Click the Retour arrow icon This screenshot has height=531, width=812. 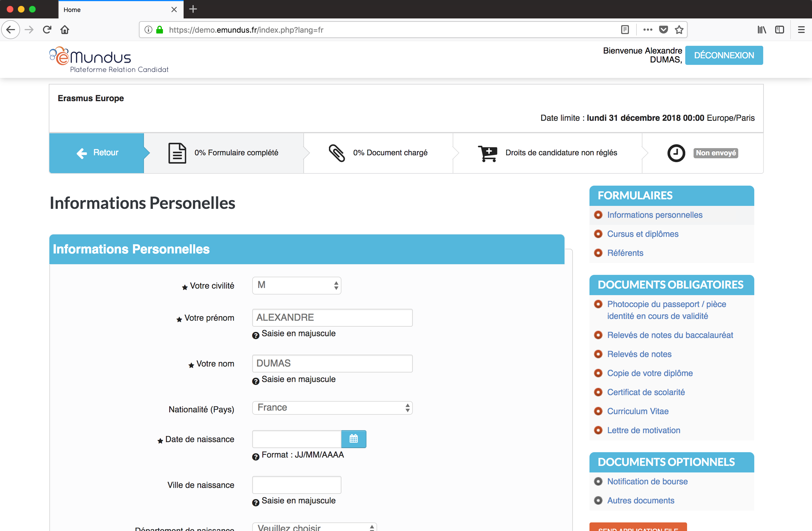[82, 153]
